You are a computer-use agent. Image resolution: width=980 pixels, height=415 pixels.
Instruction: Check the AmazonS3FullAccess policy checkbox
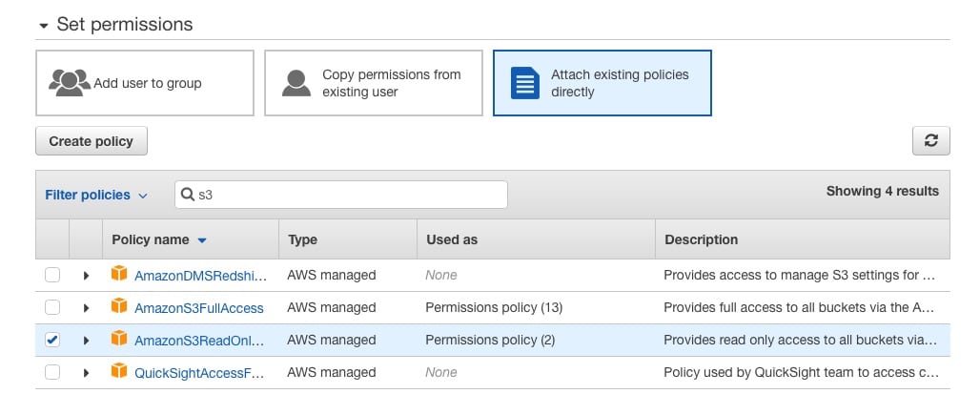[52, 307]
